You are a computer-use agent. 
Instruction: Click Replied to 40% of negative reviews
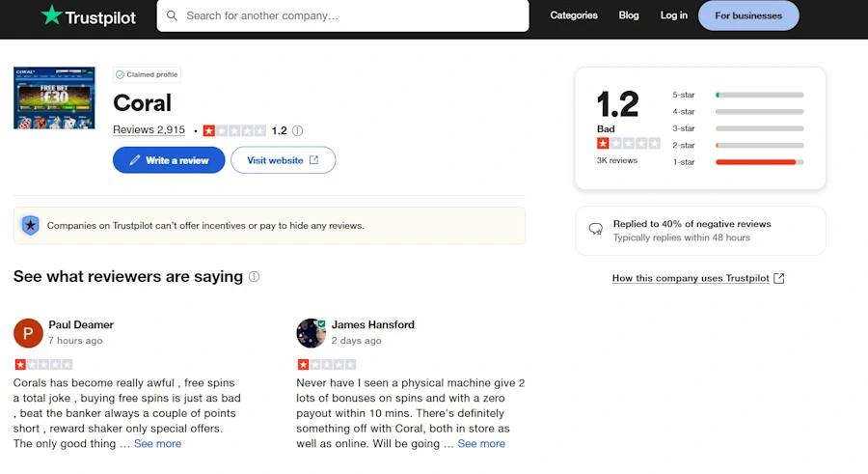692,224
